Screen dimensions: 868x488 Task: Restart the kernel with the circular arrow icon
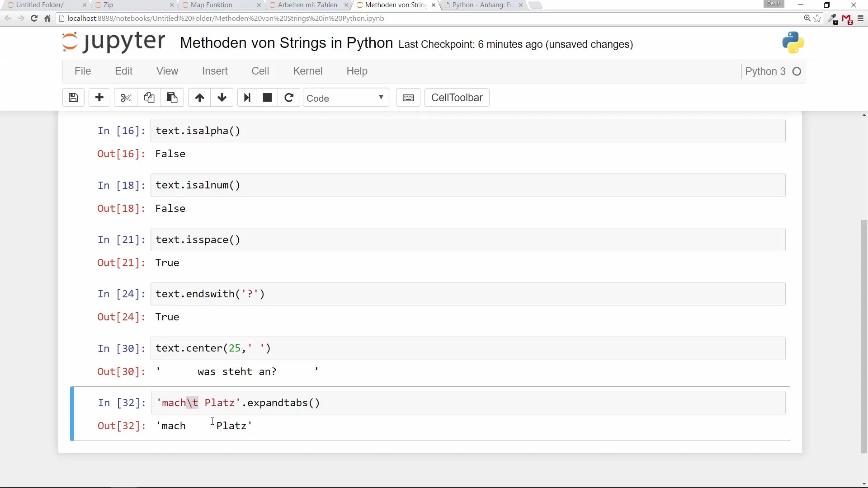click(x=289, y=98)
